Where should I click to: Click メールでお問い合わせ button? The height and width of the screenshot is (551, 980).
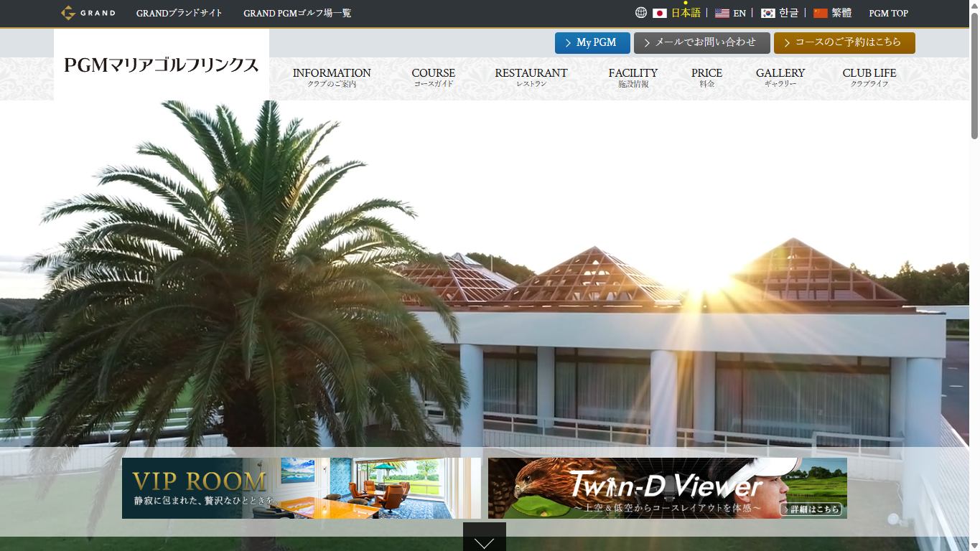tap(702, 43)
